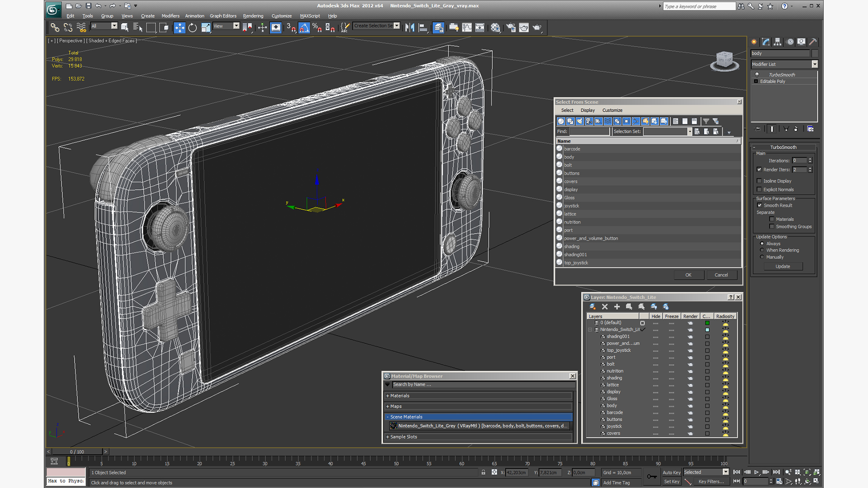868x488 pixels.
Task: Activate the Select and Rotate tool
Action: click(x=193, y=28)
